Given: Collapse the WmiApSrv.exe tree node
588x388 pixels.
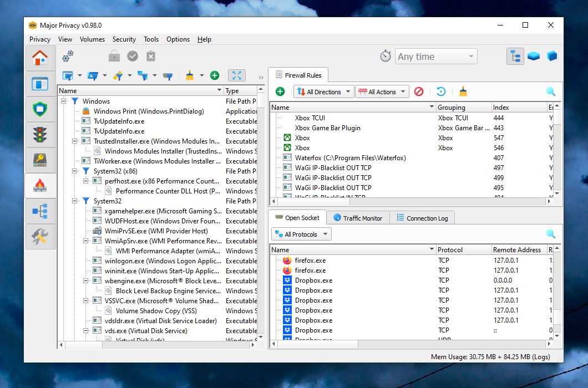Looking at the screenshot, I should point(86,241).
